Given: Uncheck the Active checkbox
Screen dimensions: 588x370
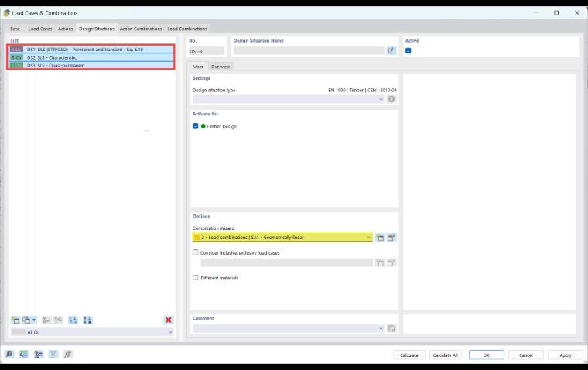Looking at the screenshot, I should point(408,50).
